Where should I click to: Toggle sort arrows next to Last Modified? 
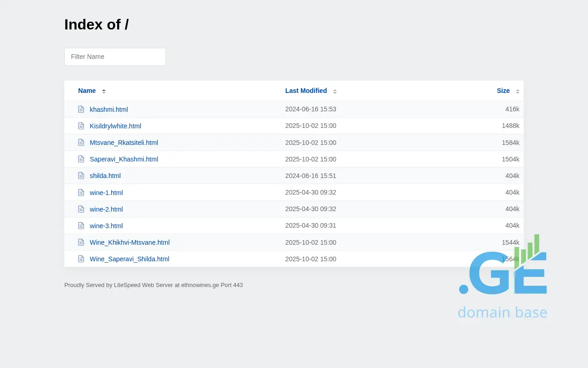pos(335,91)
